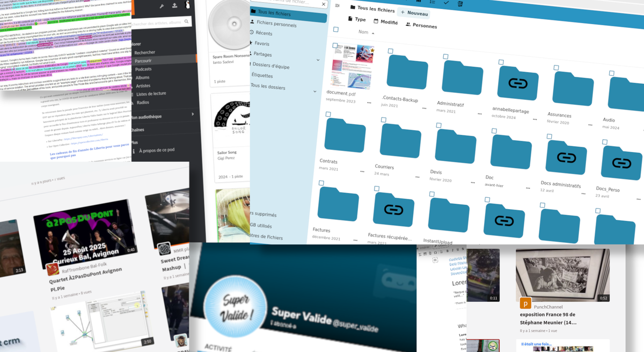The image size is (644, 352).
Task: Tick the annabellepartage folder checkbox
Action: pos(501,62)
